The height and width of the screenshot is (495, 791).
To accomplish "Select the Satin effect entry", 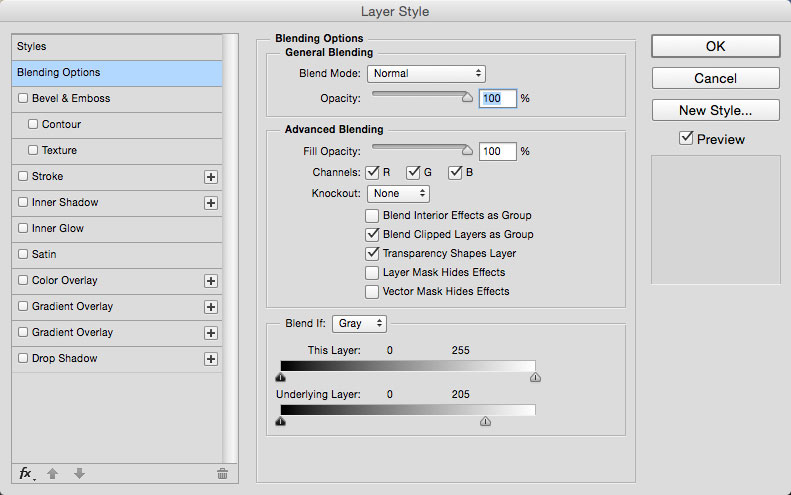I will click(117, 255).
